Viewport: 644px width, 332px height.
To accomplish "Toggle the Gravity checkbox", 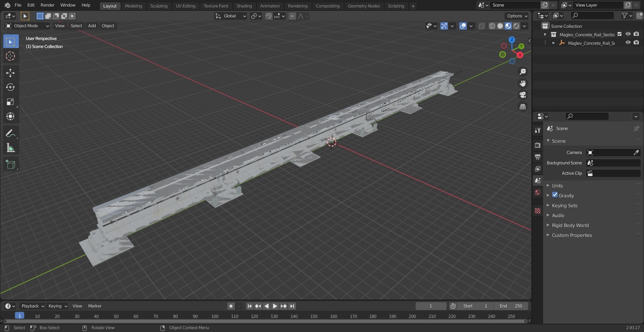I will tap(555, 195).
